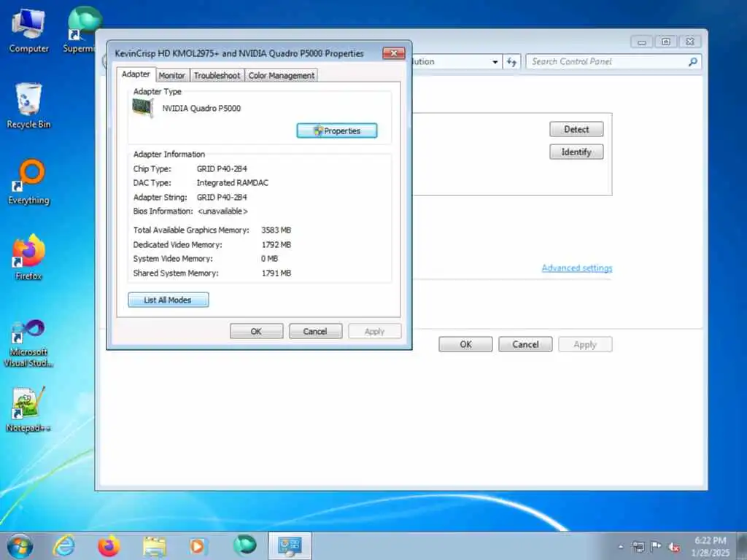Click the Total Available Graphics Memory 3583 MB
The width and height of the screenshot is (747, 560).
276,230
